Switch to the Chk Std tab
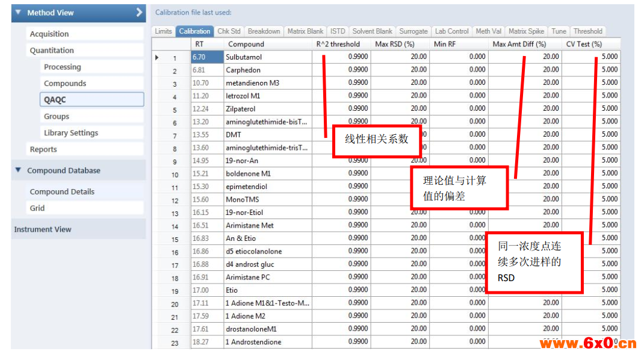Viewport: 644px width, 357px height. point(229,31)
